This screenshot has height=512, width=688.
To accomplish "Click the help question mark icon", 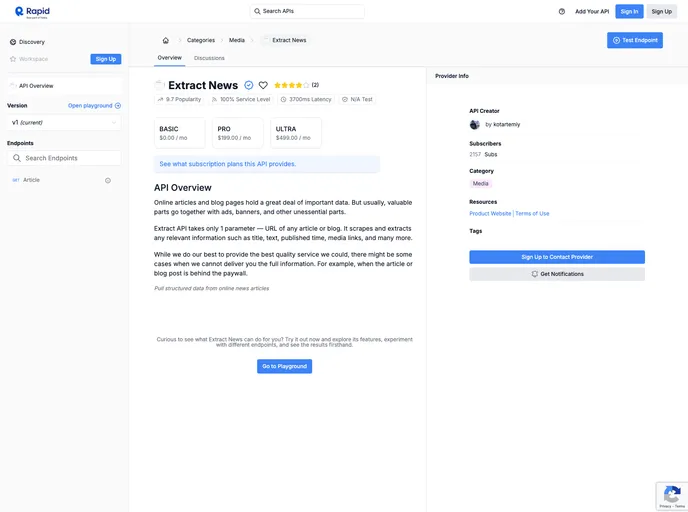I will pos(562,11).
